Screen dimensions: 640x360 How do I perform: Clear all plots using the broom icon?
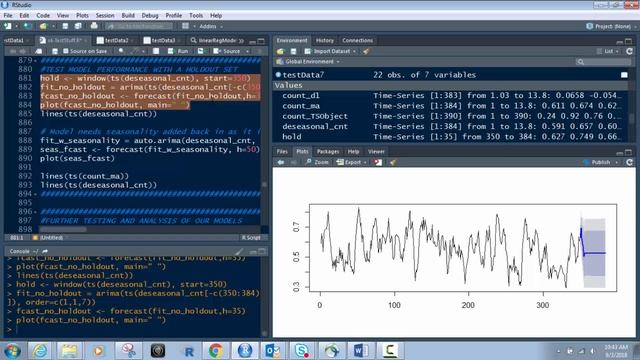(393, 162)
